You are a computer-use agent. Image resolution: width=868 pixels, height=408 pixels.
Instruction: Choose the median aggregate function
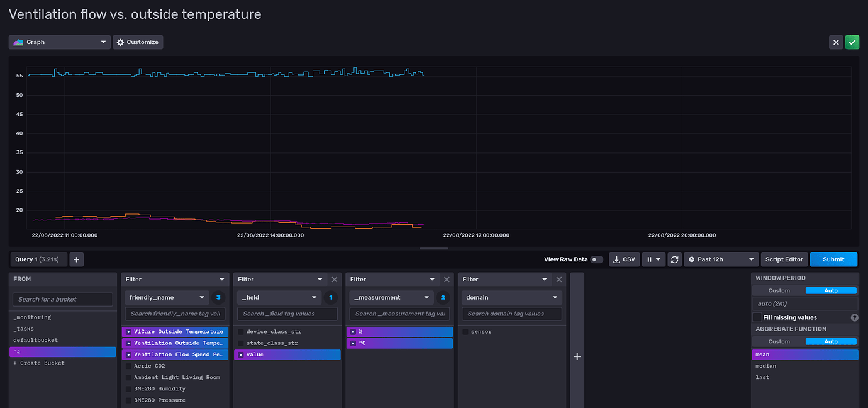805,366
